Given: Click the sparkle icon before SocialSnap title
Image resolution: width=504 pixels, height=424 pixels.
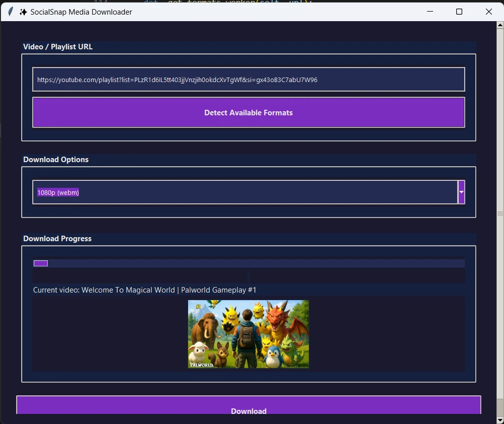Looking at the screenshot, I should (x=23, y=12).
